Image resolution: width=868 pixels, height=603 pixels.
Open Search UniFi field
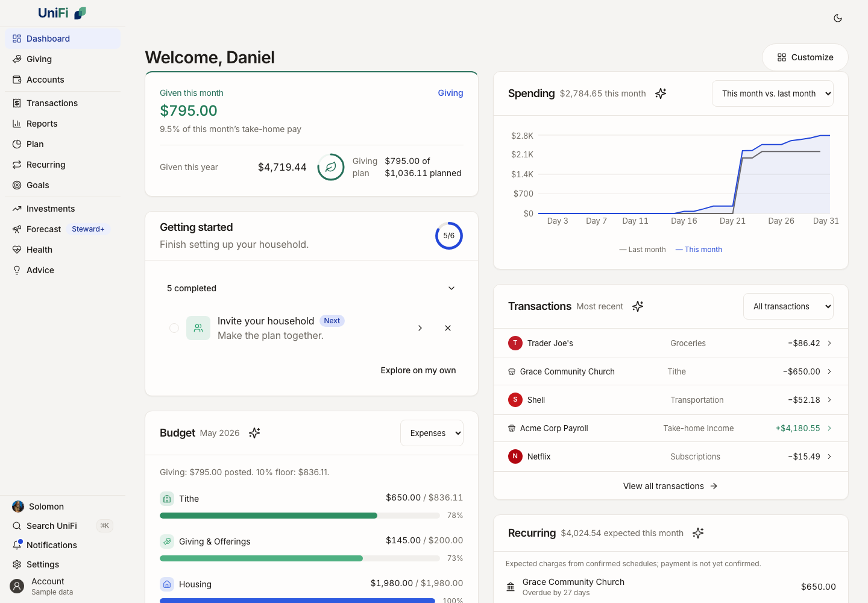[63, 526]
